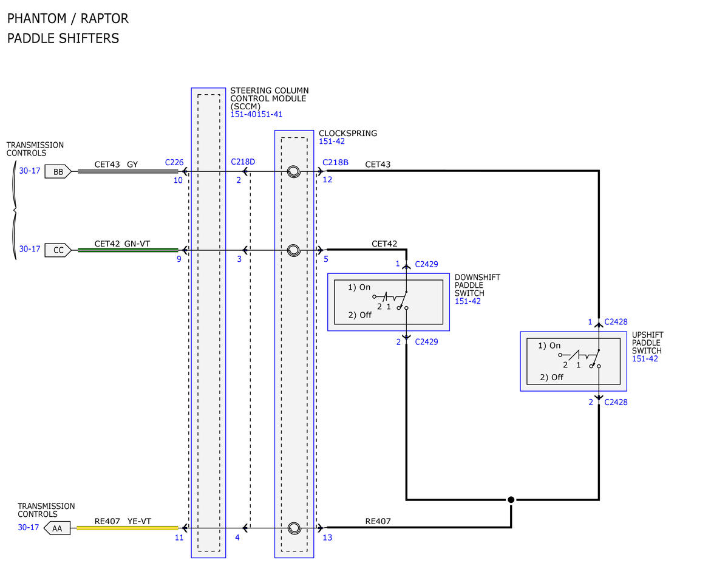Click pin number 12 at C218B
The width and height of the screenshot is (728, 563).
(327, 180)
